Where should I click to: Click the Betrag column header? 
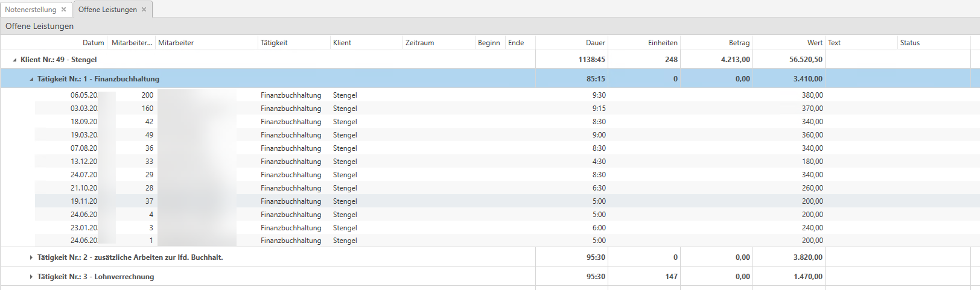tap(739, 43)
